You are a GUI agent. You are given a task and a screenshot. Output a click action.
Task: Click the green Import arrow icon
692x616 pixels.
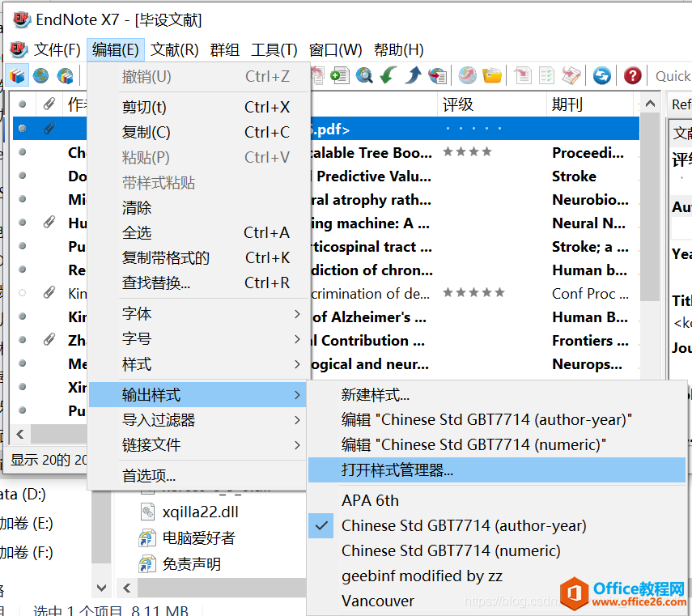[388, 75]
